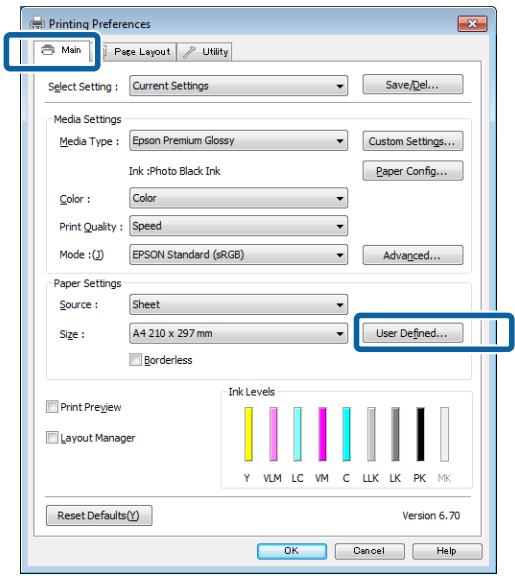This screenshot has height=576, width=515.
Task: Click the 'Ink :Photo Black Ink' text
Action: [174, 171]
